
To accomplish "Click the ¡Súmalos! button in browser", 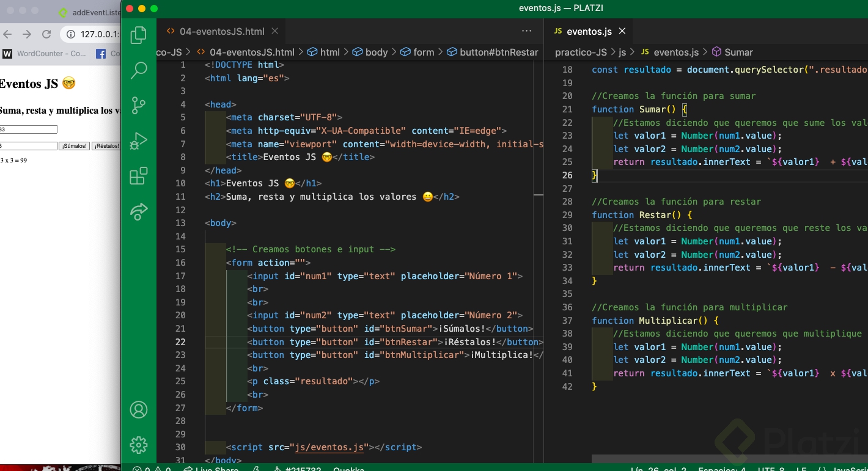I will click(x=75, y=146).
